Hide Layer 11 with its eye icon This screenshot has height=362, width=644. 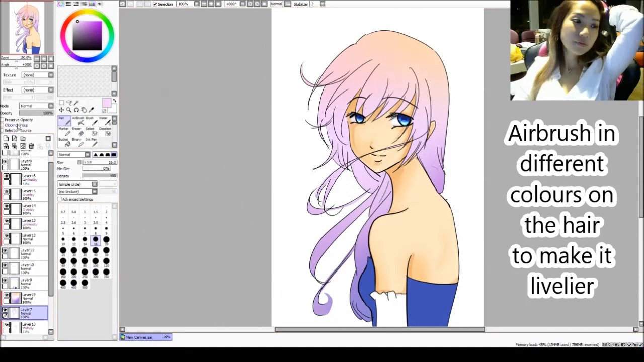pos(6,250)
